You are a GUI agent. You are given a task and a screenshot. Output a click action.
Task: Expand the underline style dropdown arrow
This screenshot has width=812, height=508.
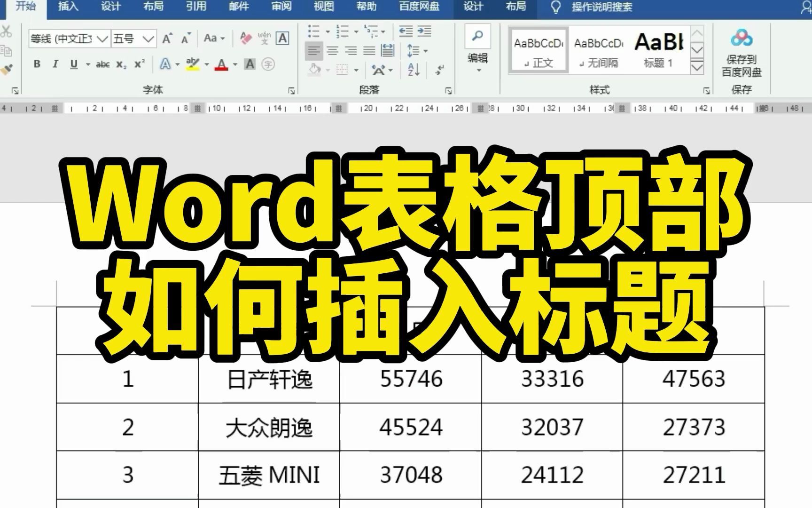(x=88, y=64)
